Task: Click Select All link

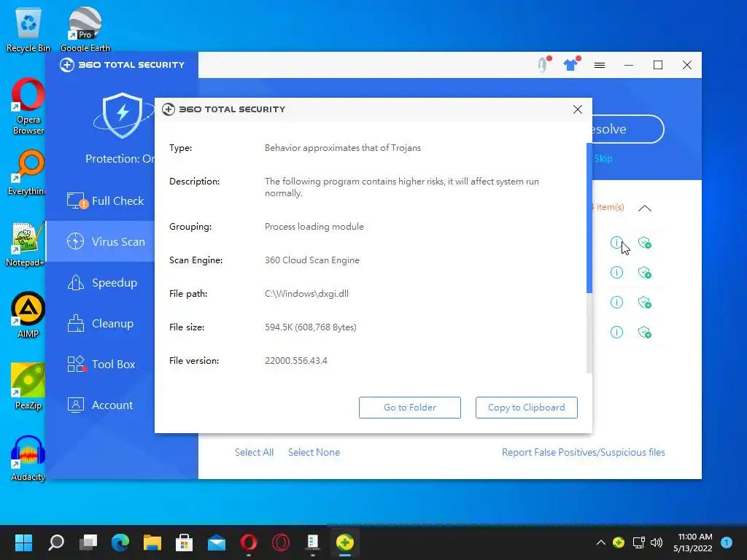Action: [254, 452]
